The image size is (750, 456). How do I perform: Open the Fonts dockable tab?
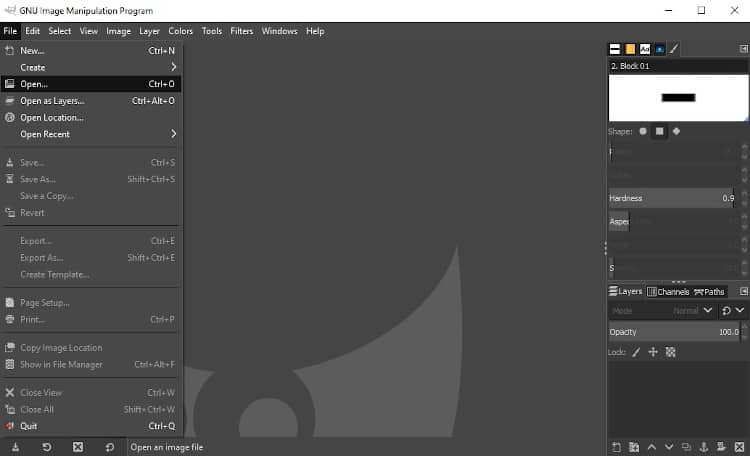[x=645, y=49]
